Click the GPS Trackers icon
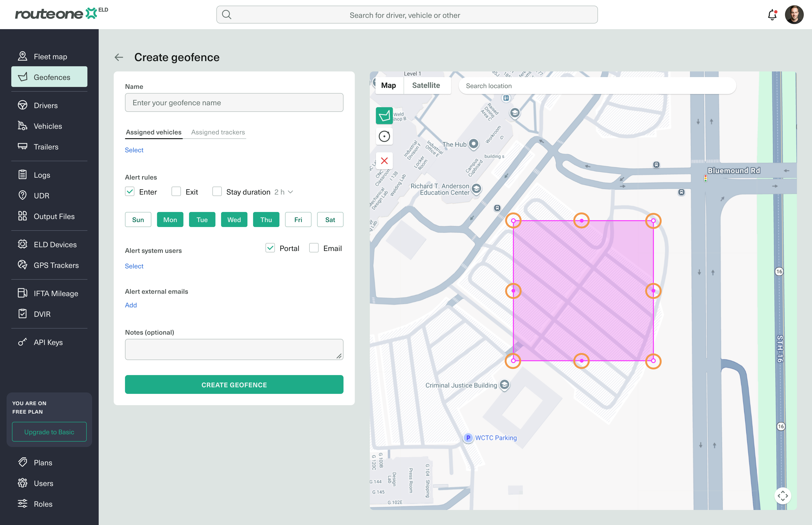Viewport: 812px width, 525px height. coord(23,265)
